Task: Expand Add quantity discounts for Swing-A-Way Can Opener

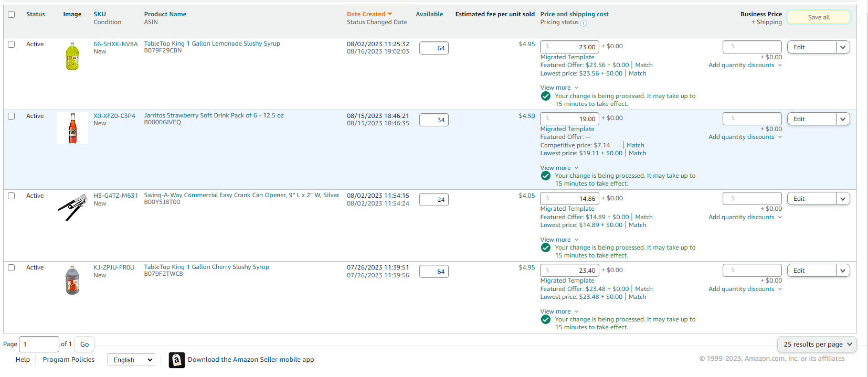Action: (745, 217)
